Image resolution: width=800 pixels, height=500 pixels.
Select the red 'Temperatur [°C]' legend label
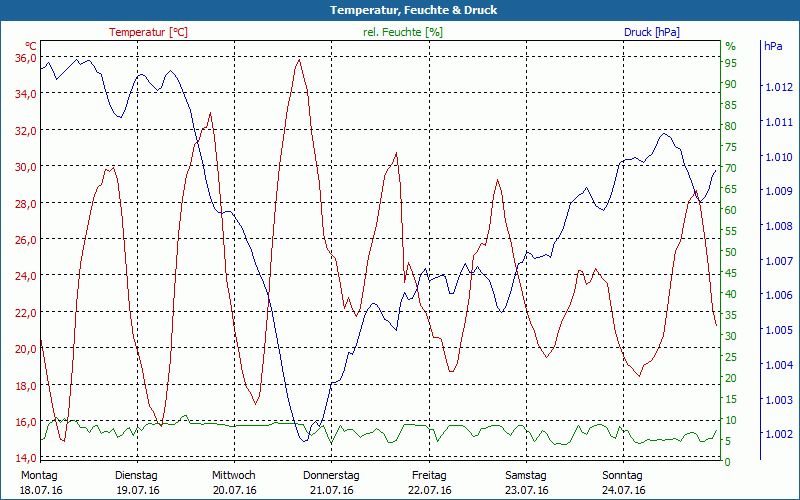pos(148,32)
